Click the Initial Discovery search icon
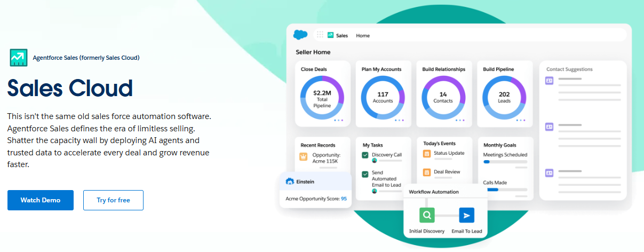The height and width of the screenshot is (252, 644). coord(427,215)
